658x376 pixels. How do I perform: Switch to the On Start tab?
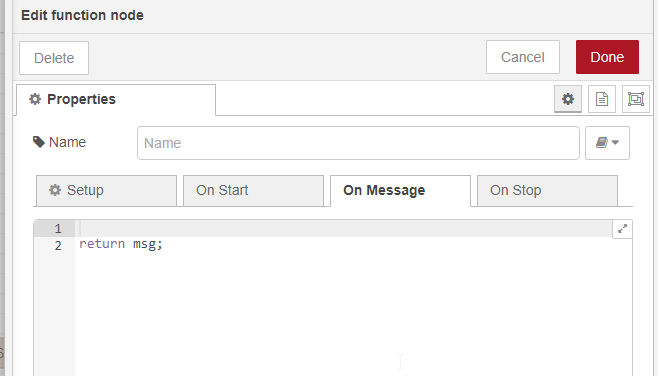click(253, 191)
